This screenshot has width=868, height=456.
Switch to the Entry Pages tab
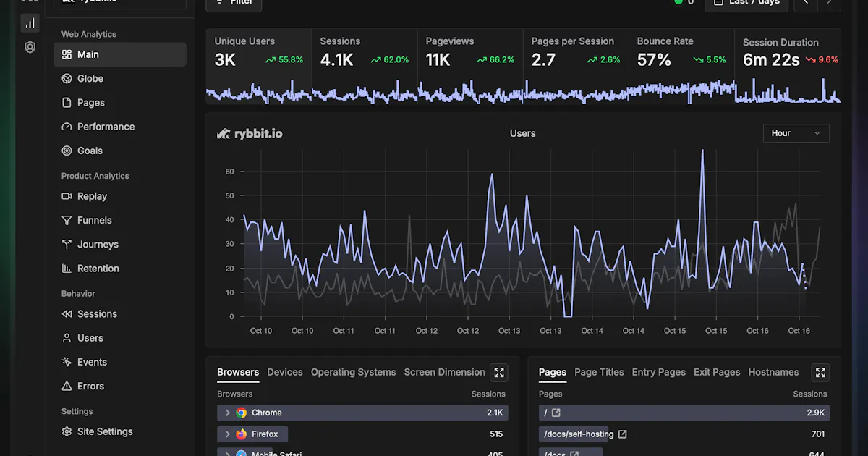(658, 372)
